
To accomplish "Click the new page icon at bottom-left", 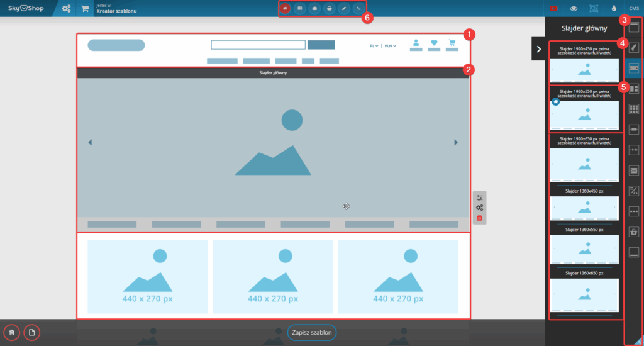I will [x=31, y=332].
